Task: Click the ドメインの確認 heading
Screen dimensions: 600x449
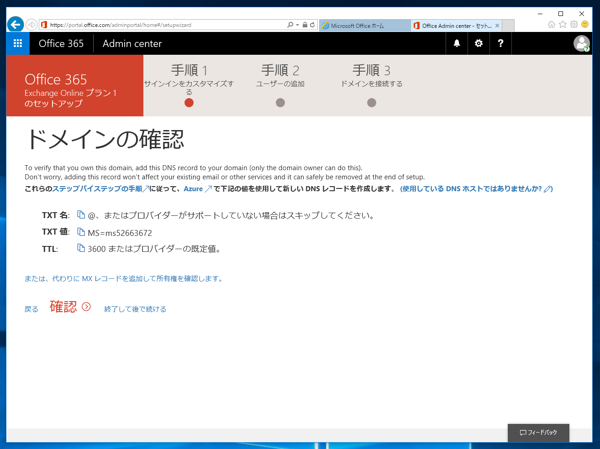Action: pyautogui.click(x=104, y=139)
